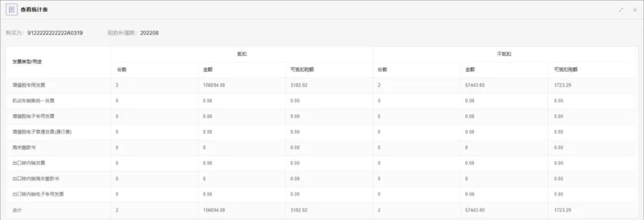Image resolution: width=644 pixels, height=220 pixels.
Task: Click 不抵扣 可抵扣税额 cell in 增值税电子专用发票 row
Action: click(559, 116)
